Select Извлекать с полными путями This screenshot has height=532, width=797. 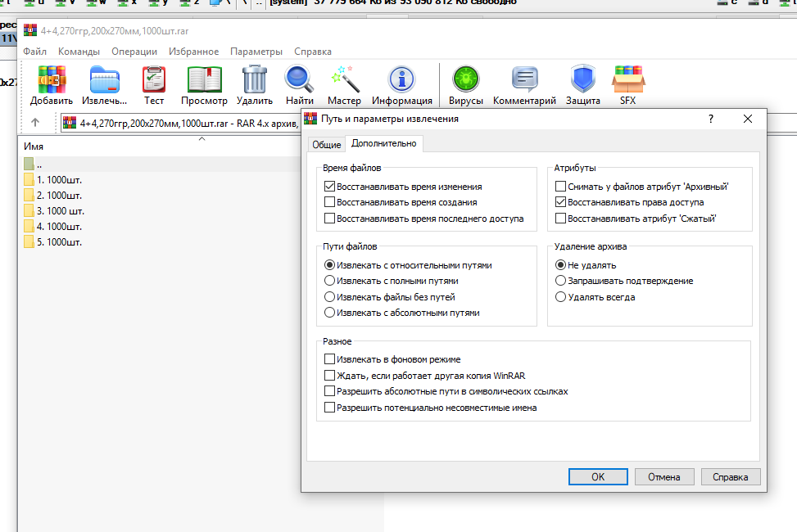tap(329, 281)
